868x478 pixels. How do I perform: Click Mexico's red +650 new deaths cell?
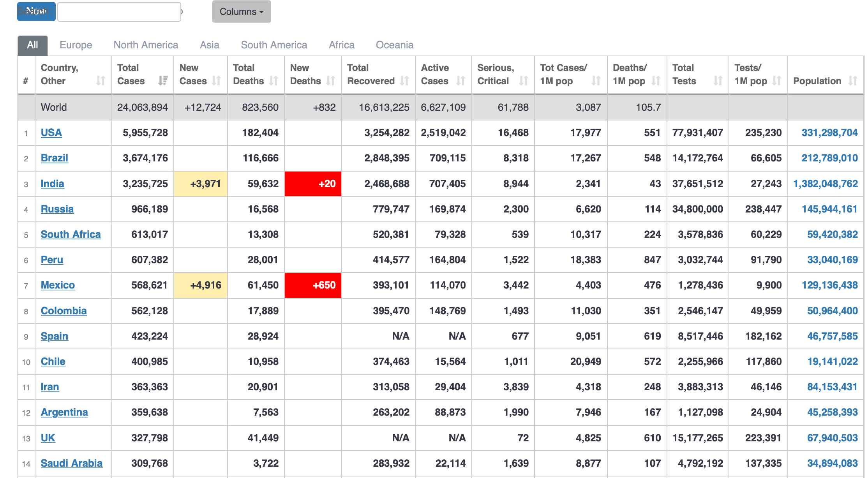tap(313, 285)
